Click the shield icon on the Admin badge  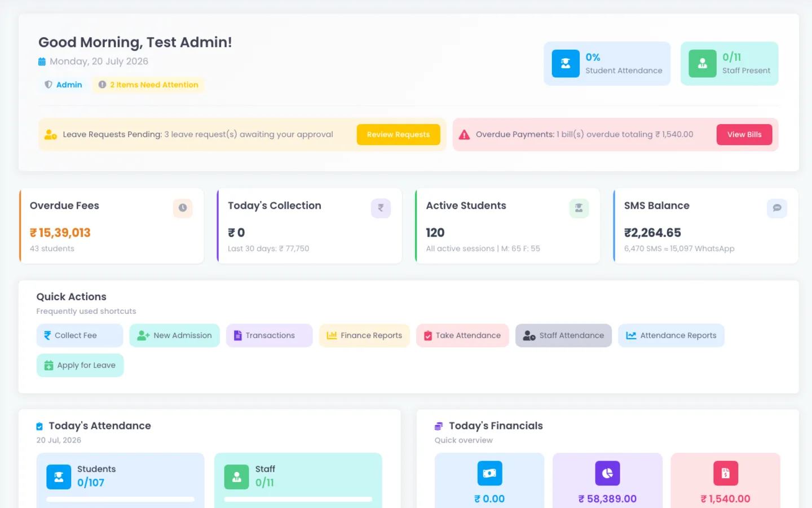pos(48,85)
